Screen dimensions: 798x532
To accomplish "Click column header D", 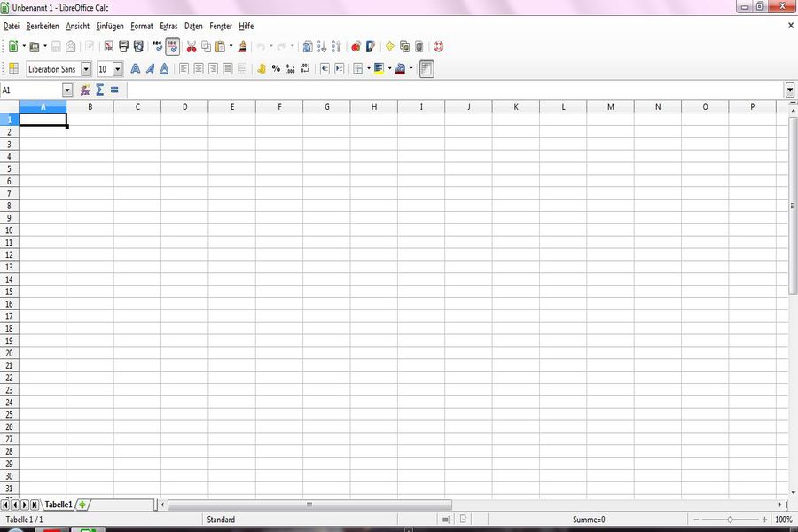I will tap(184, 106).
